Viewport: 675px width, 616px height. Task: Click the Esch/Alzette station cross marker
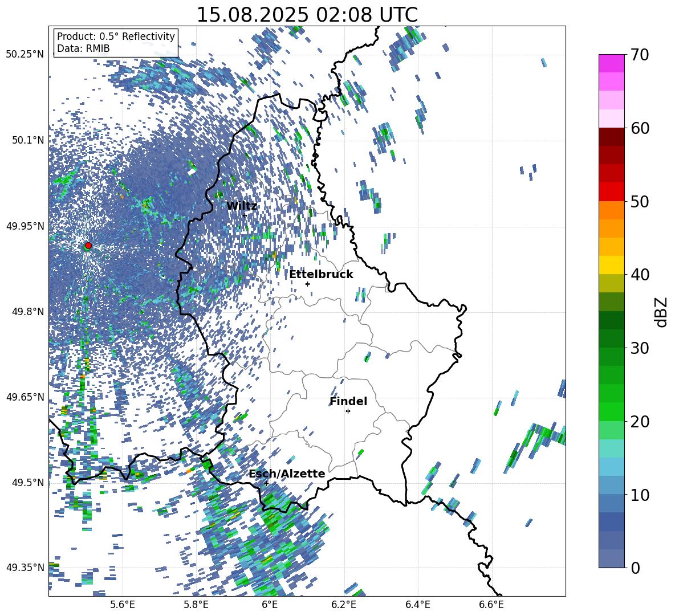pyautogui.click(x=266, y=483)
